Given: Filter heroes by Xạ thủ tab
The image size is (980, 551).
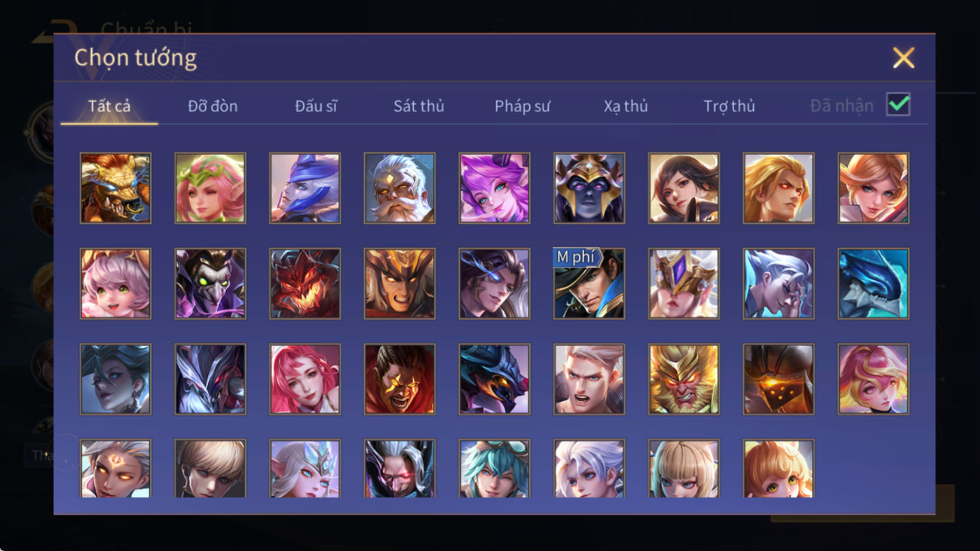Looking at the screenshot, I should pyautogui.click(x=625, y=106).
